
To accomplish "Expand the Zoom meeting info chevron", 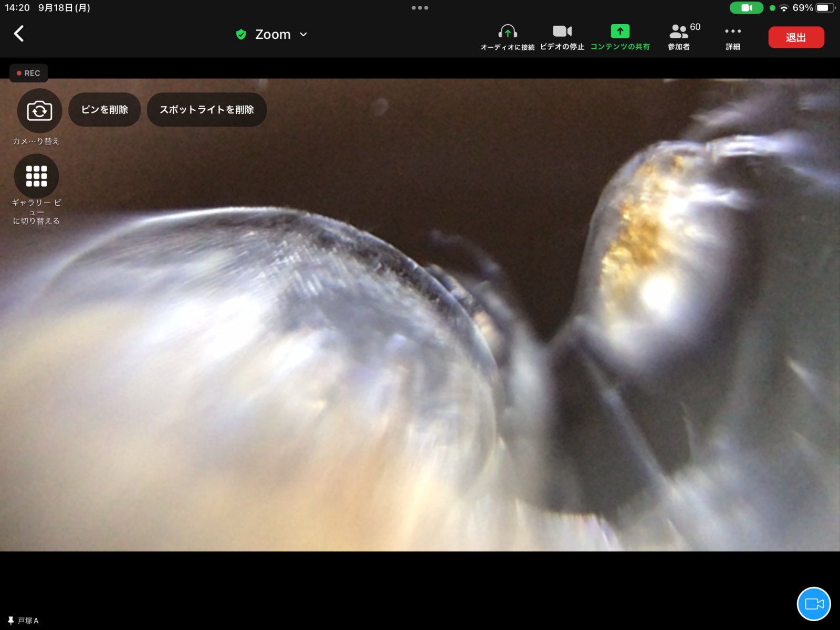I will [303, 35].
